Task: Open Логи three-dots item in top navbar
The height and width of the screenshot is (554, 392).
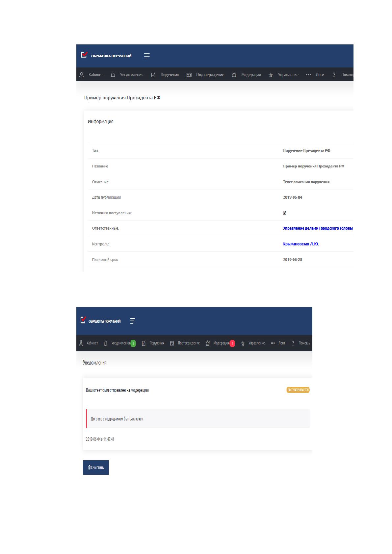Action: pyautogui.click(x=315, y=75)
